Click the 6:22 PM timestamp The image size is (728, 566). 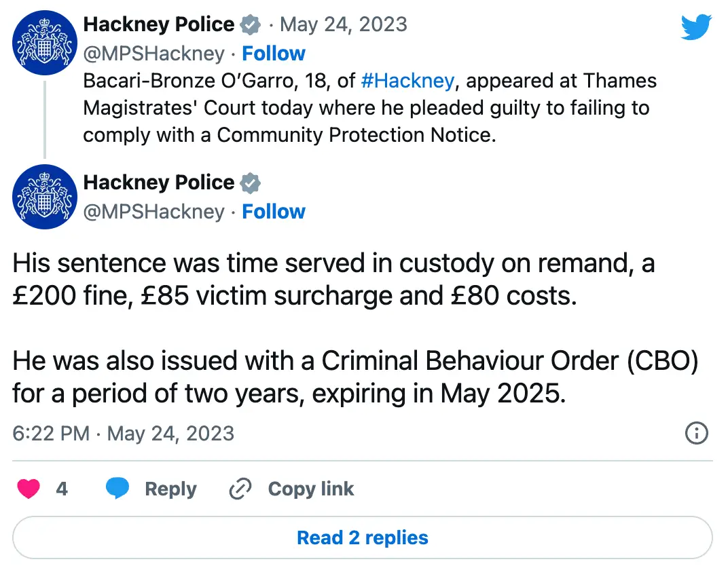click(49, 433)
